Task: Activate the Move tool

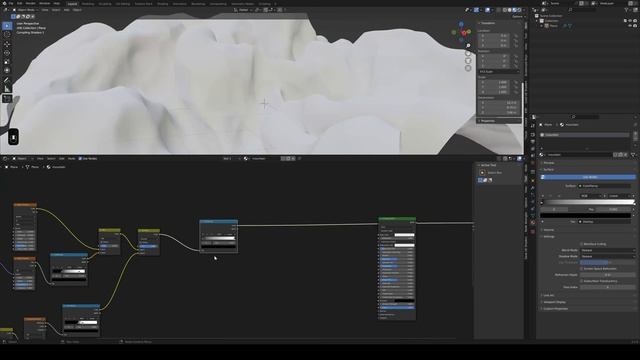Action: click(7, 44)
